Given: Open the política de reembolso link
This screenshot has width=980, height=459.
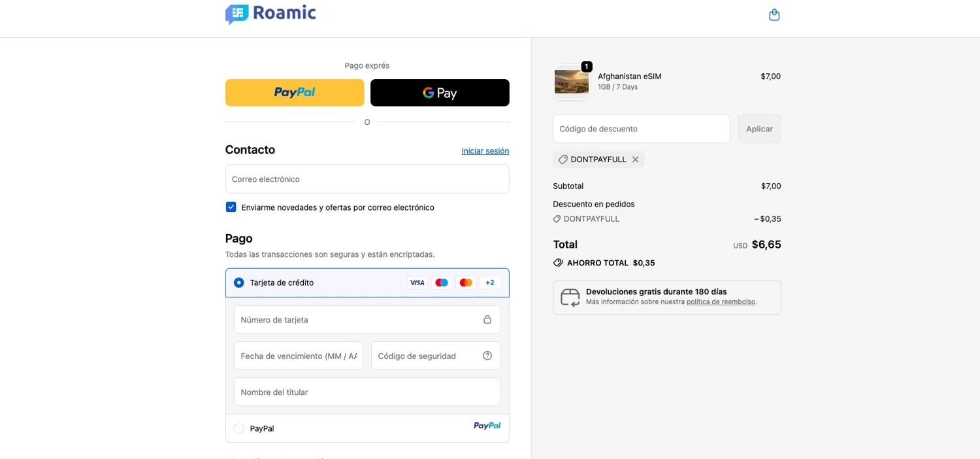Looking at the screenshot, I should (721, 302).
